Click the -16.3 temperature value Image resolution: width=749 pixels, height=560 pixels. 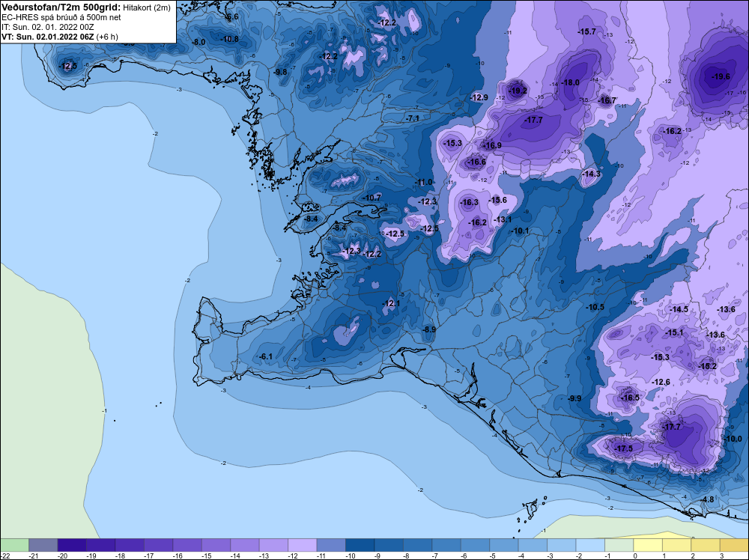click(x=469, y=202)
